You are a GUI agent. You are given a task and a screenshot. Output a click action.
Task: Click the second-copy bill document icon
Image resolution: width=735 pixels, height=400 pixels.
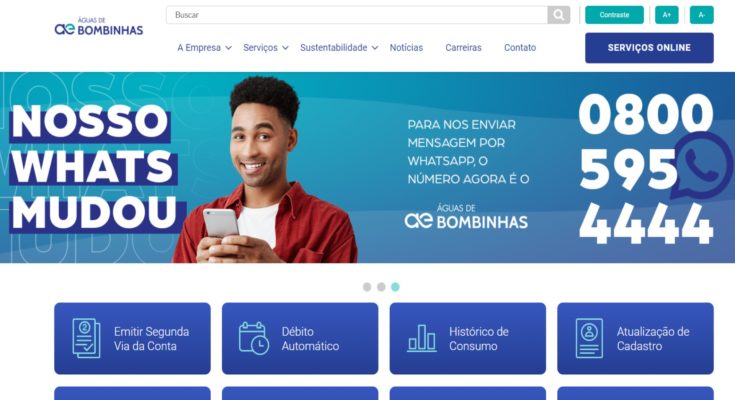[x=86, y=338]
